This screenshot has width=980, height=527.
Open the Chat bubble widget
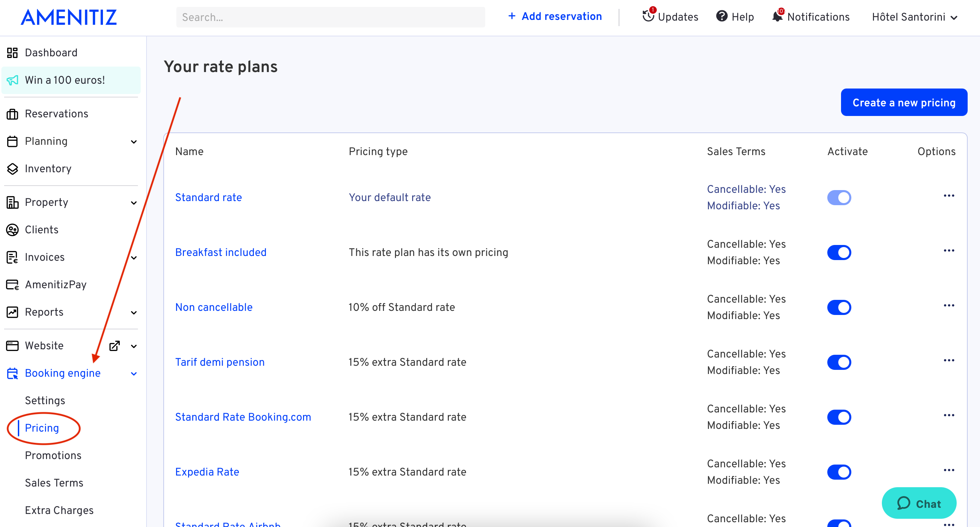tap(919, 503)
